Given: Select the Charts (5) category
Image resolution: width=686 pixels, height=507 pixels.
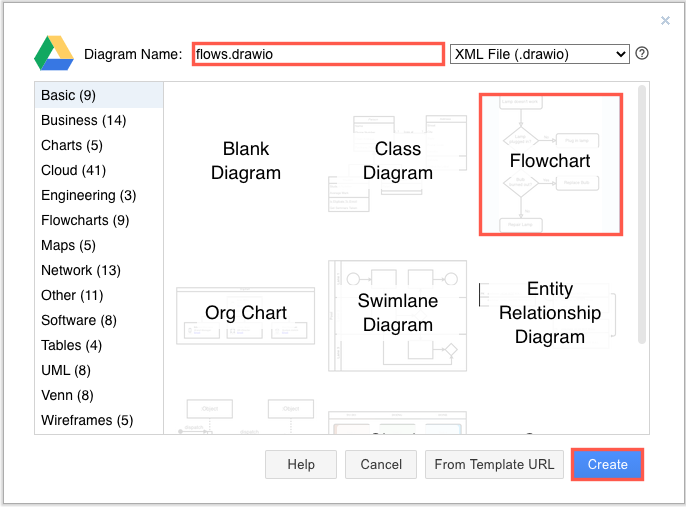Looking at the screenshot, I should coord(99,145).
